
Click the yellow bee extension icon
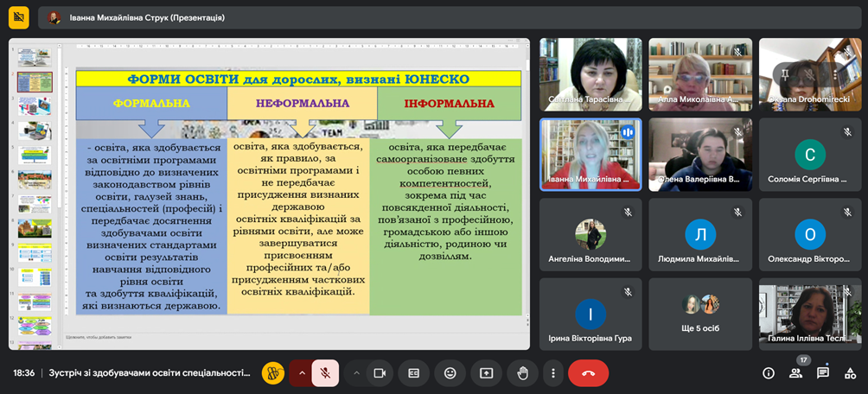[272, 373]
